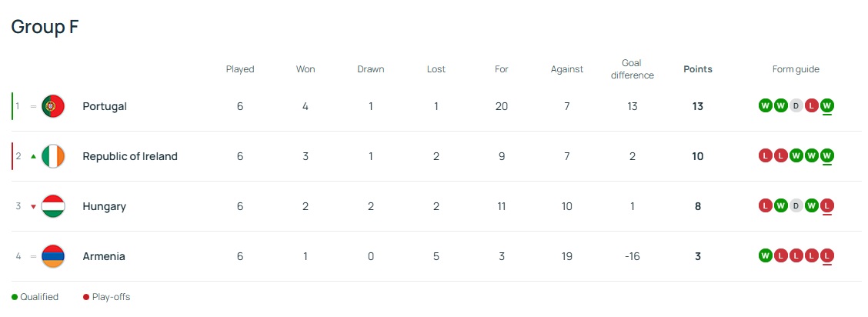Click the Goal difference column header
Screen dimensions: 868x317
click(x=632, y=69)
